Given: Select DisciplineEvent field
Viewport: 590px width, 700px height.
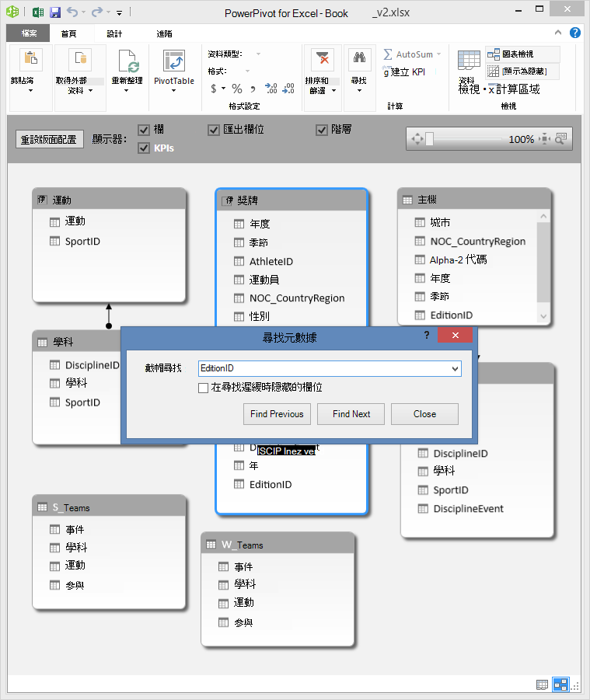Looking at the screenshot, I should (x=469, y=509).
